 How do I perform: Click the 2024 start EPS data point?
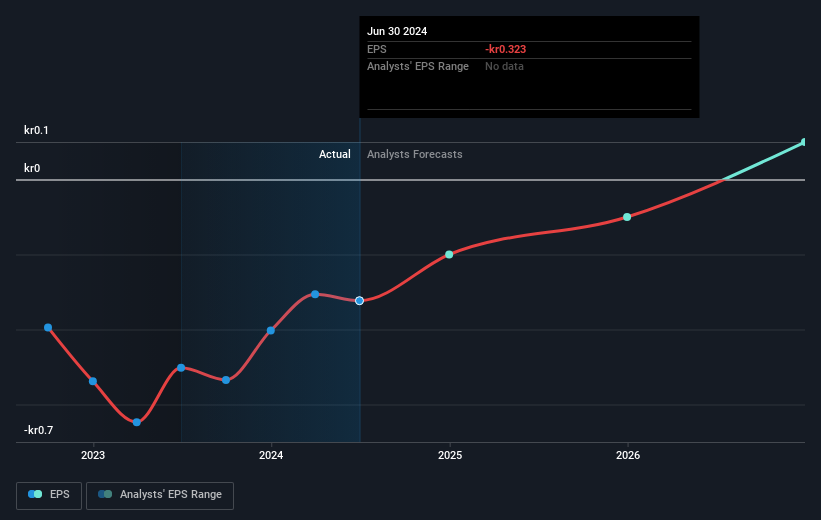(x=271, y=330)
